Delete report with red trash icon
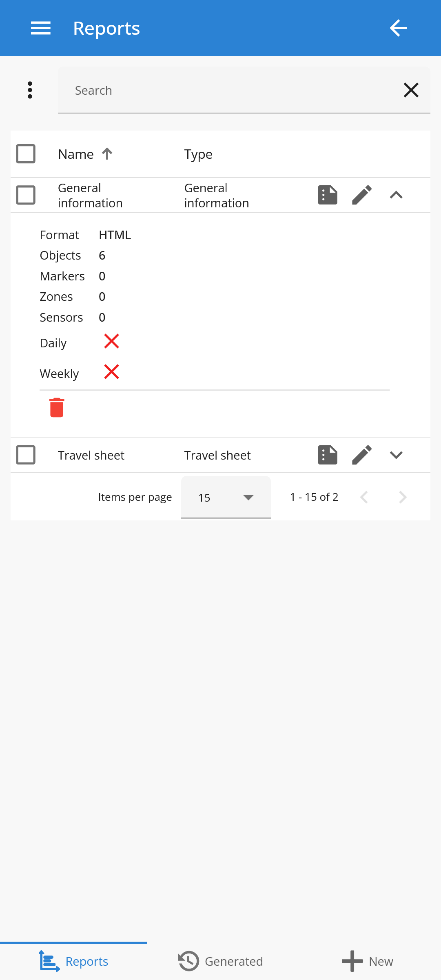This screenshot has height=980, width=441. 57,407
